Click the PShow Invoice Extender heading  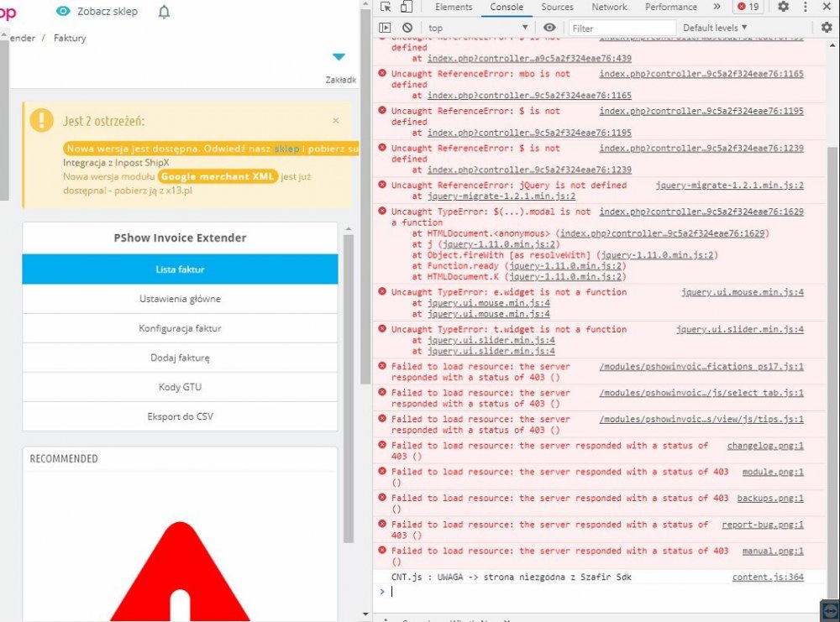coord(180,238)
